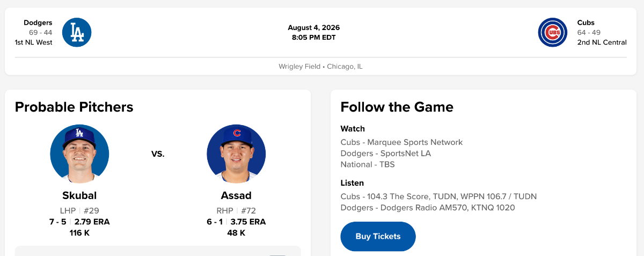
Task: Select Cubs - Marquee Sports Network listing
Action: 401,142
